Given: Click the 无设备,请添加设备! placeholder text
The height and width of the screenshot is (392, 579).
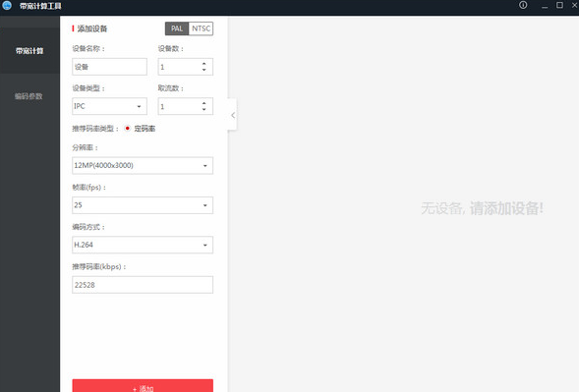Looking at the screenshot, I should click(x=482, y=208).
